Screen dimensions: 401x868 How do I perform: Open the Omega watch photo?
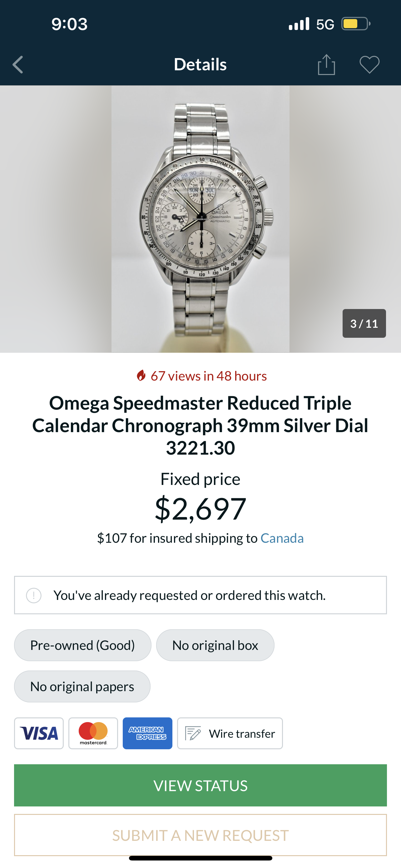tap(200, 219)
